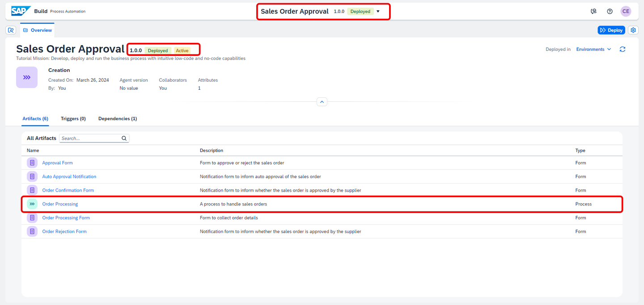Select the Dependencies (1) tab
Image resolution: width=644 pixels, height=305 pixels.
(118, 118)
